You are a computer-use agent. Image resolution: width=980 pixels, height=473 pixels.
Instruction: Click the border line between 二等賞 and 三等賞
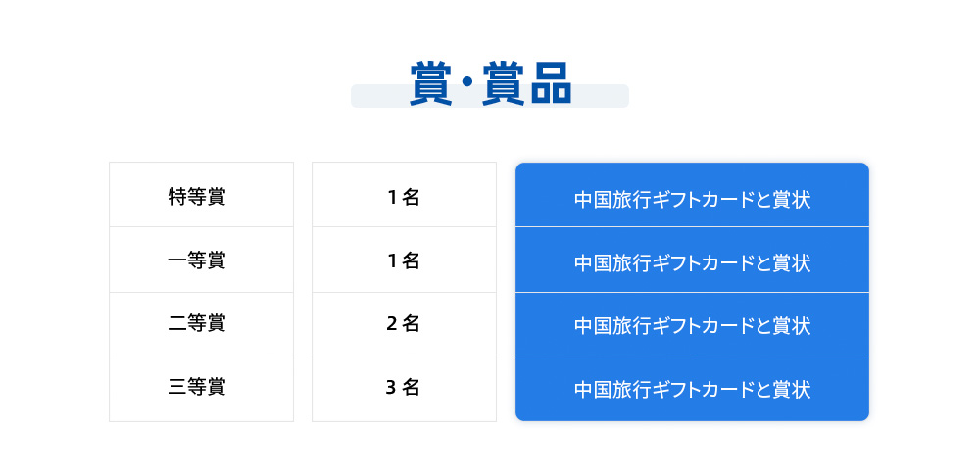[x=201, y=355]
